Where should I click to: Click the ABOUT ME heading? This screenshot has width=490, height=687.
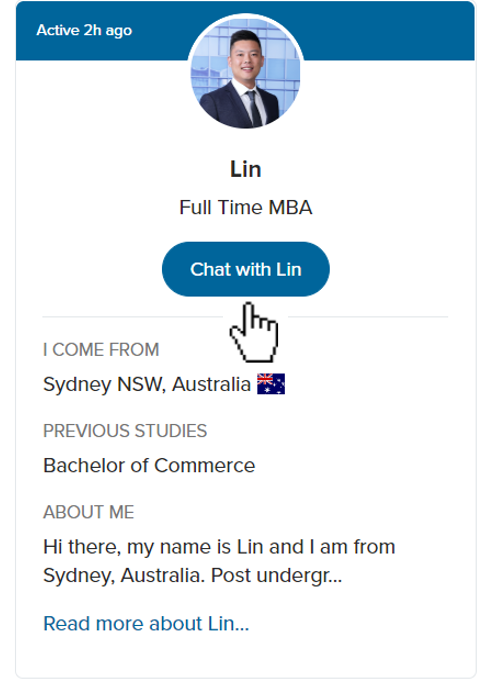[x=89, y=512]
